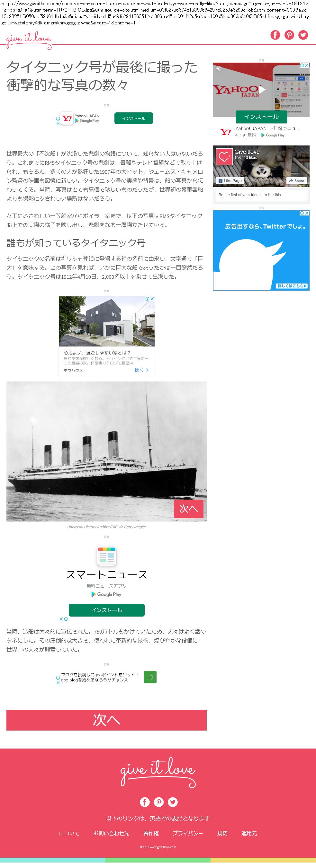Close the house advertisement
This screenshot has height=868, width=316.
[152, 299]
